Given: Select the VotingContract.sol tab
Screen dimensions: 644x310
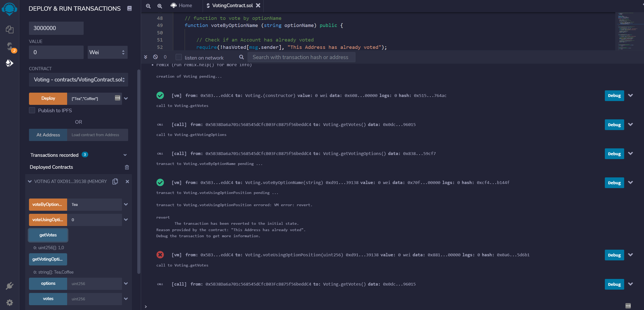Looking at the screenshot, I should (232, 6).
